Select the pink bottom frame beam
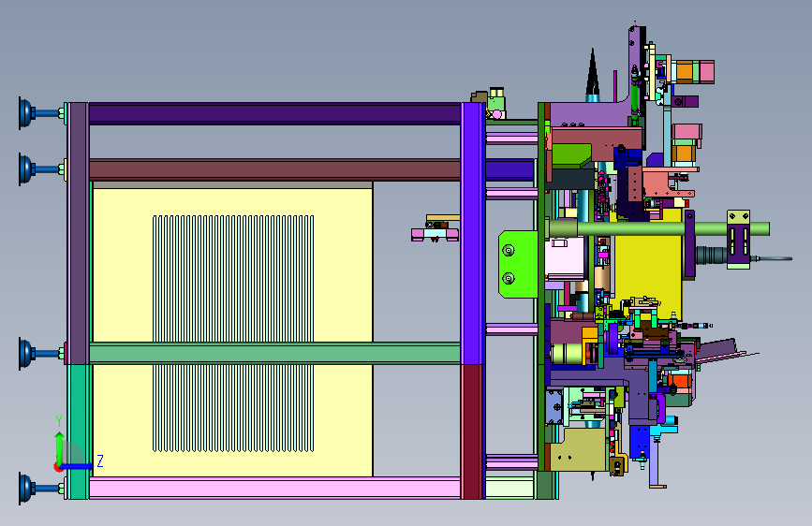 pos(275,488)
